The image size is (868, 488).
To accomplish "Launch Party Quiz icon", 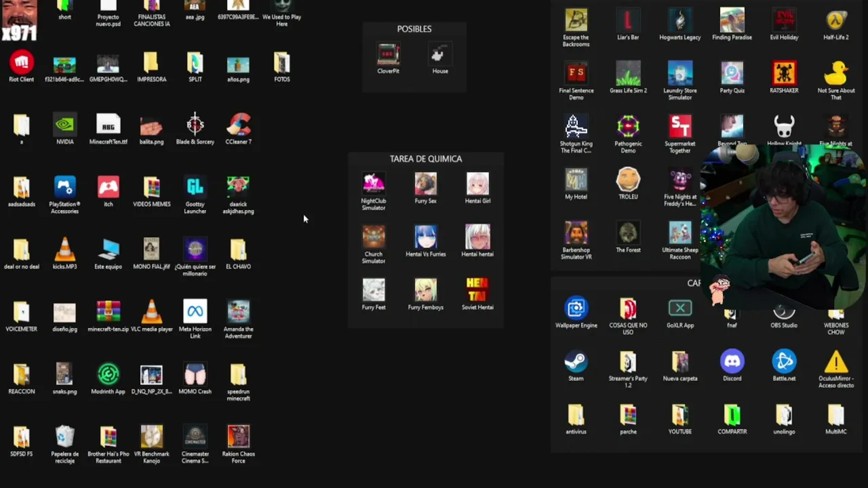I will click(732, 73).
